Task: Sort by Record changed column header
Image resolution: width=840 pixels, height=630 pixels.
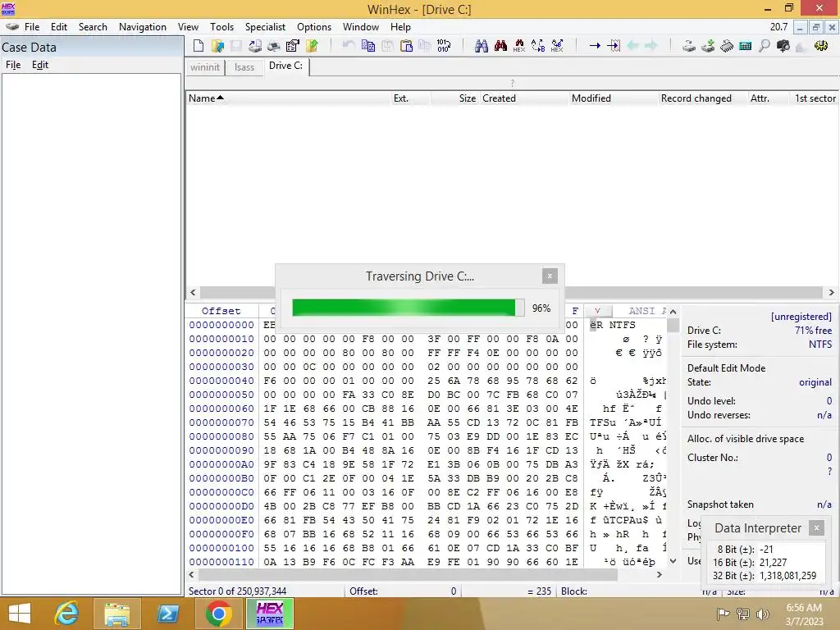Action: click(x=702, y=98)
